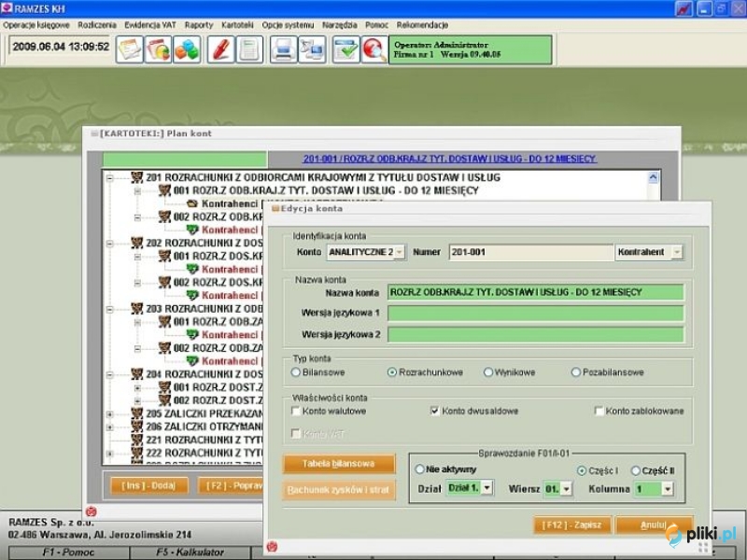Viewport: 747px width, 560px height.
Task: Open the networked computers toolbar icon
Action: 312,49
